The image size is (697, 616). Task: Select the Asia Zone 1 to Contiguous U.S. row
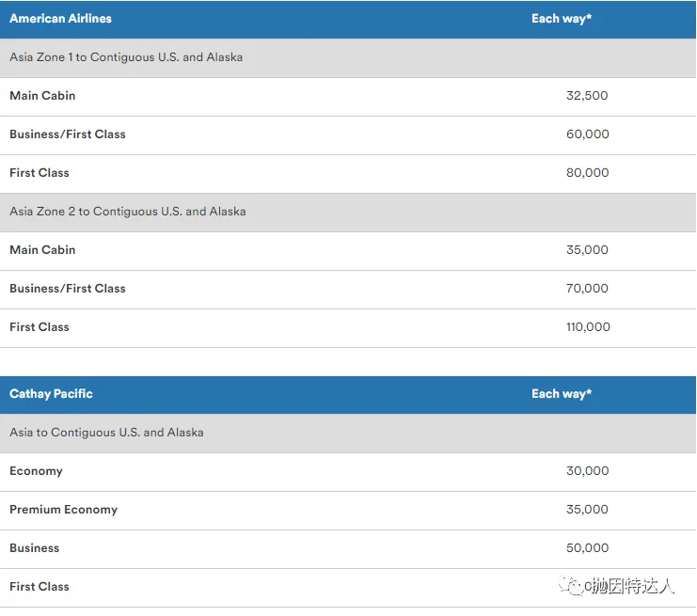tap(348, 57)
